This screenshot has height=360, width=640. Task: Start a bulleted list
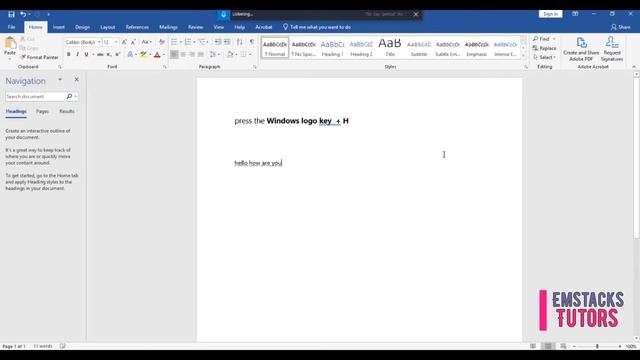(174, 42)
